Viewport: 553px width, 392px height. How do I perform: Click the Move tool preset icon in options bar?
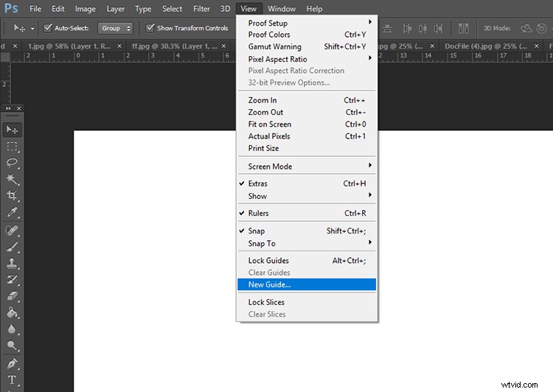19,28
